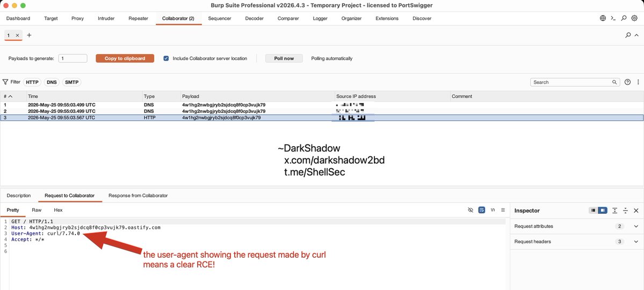This screenshot has height=290, width=644.
Task: Click the Poll now button
Action: (284, 59)
